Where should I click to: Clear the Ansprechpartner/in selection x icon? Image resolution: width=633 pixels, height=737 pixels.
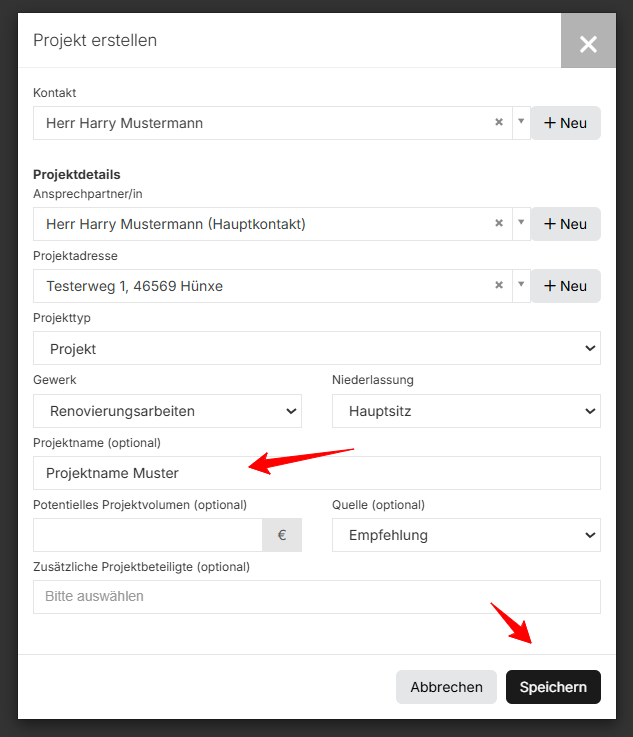pyautogui.click(x=499, y=223)
